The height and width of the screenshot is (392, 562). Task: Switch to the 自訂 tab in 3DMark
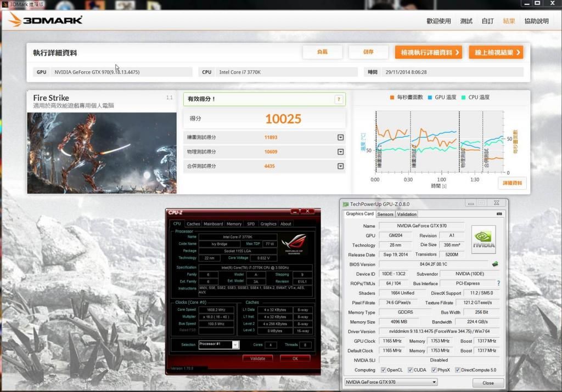coord(488,21)
